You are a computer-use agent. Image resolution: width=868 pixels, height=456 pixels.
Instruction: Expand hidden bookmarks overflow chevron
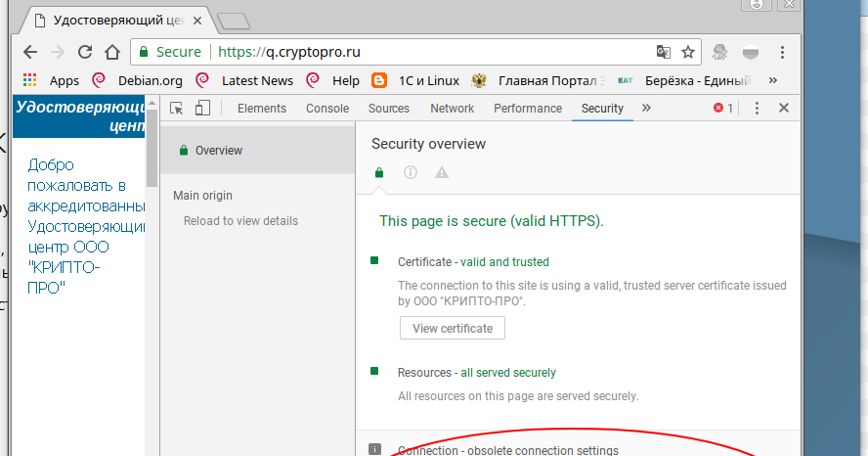coord(773,80)
